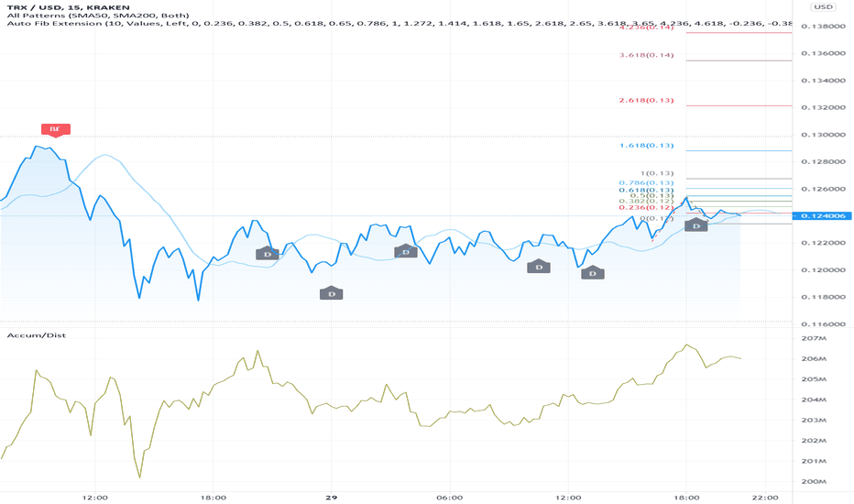Image resolution: width=854 pixels, height=504 pixels.
Task: Open the Auto Fib Extension indicator legend
Action: pyautogui.click(x=400, y=24)
